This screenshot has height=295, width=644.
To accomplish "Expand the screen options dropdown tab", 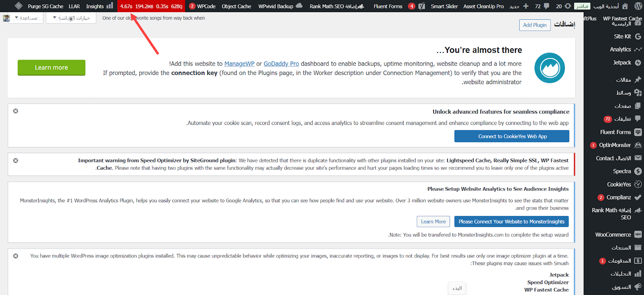I will [71, 18].
